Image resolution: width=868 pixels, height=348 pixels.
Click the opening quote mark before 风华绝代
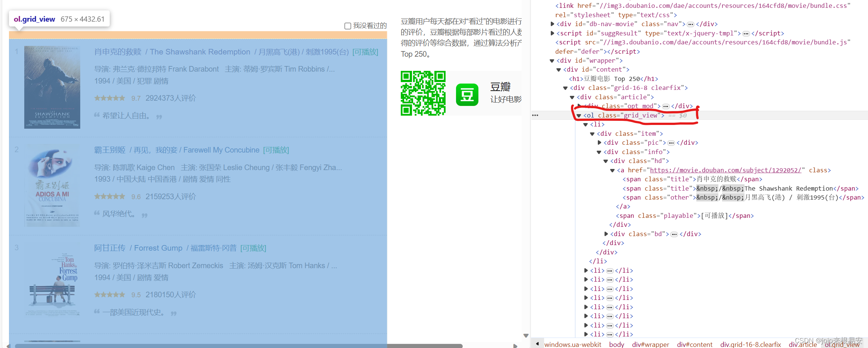97,213
